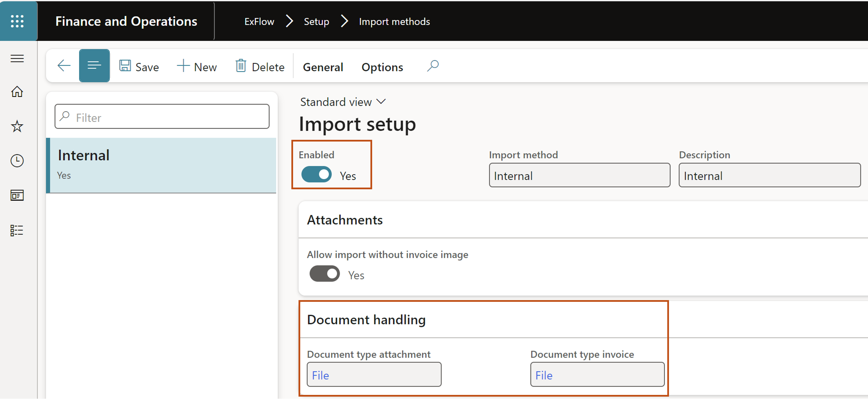The image size is (868, 399).
Task: Open Favorites star icon
Action: point(17,127)
